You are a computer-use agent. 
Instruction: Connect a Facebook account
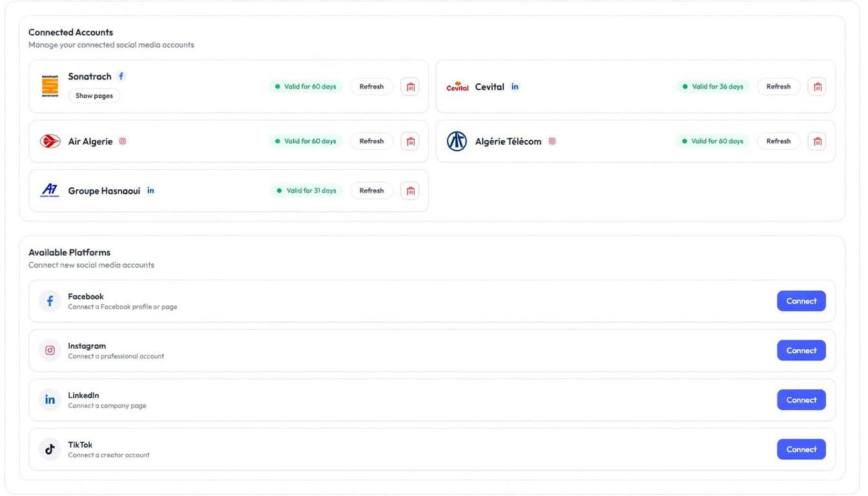click(801, 301)
